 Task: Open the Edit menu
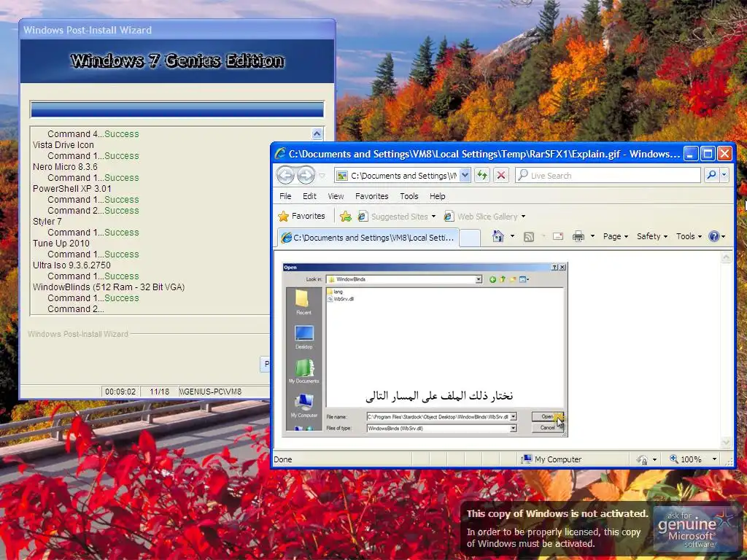(x=309, y=196)
